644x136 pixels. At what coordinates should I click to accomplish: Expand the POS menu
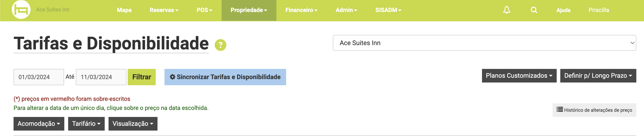coord(204,10)
